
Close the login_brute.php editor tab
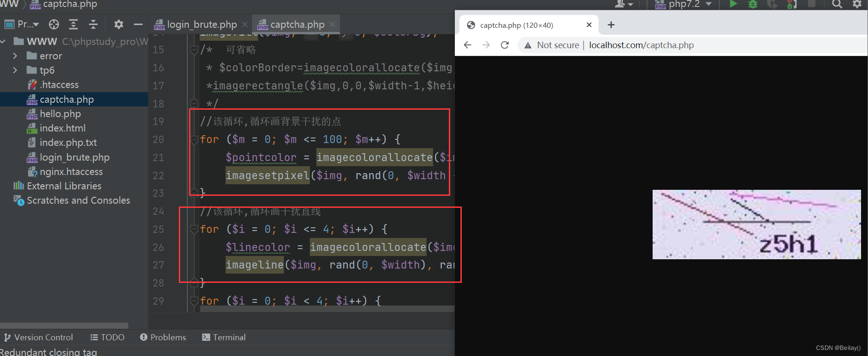[245, 25]
